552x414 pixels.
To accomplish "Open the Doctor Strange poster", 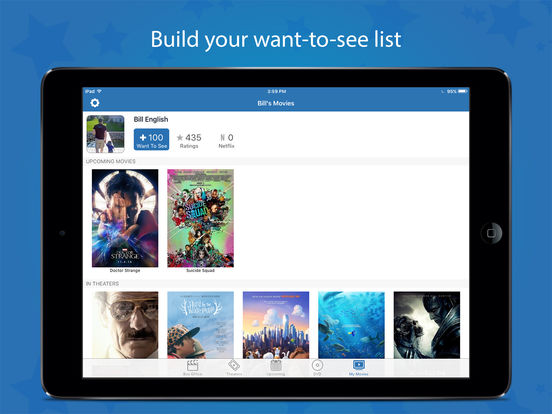I will pyautogui.click(x=125, y=218).
